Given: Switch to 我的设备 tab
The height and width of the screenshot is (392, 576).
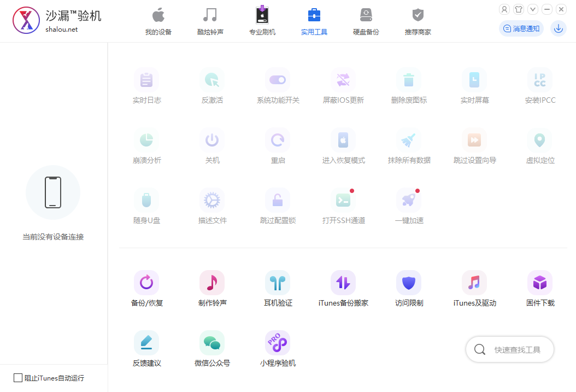Looking at the screenshot, I should pyautogui.click(x=158, y=22).
